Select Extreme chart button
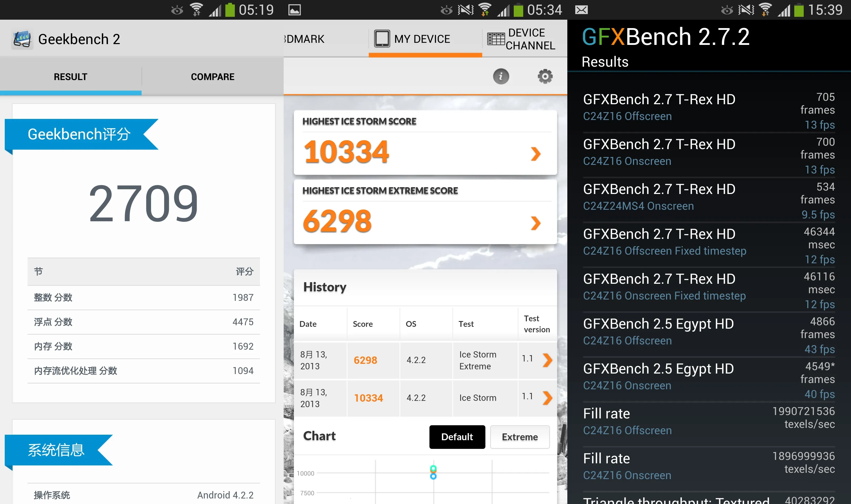 (520, 437)
